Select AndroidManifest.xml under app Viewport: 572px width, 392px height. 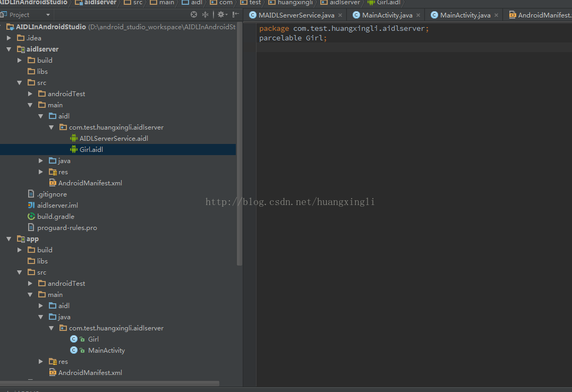[90, 373]
